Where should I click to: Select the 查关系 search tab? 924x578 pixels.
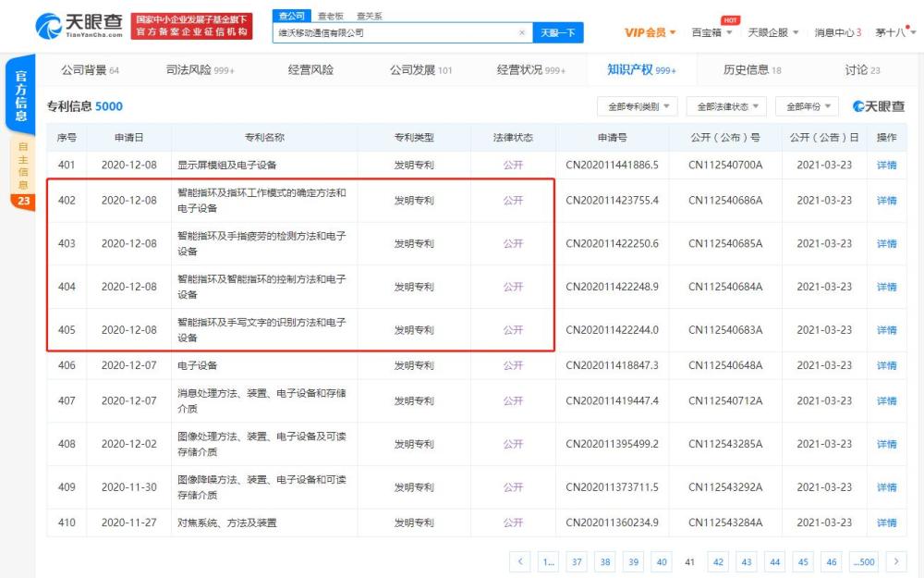click(370, 16)
